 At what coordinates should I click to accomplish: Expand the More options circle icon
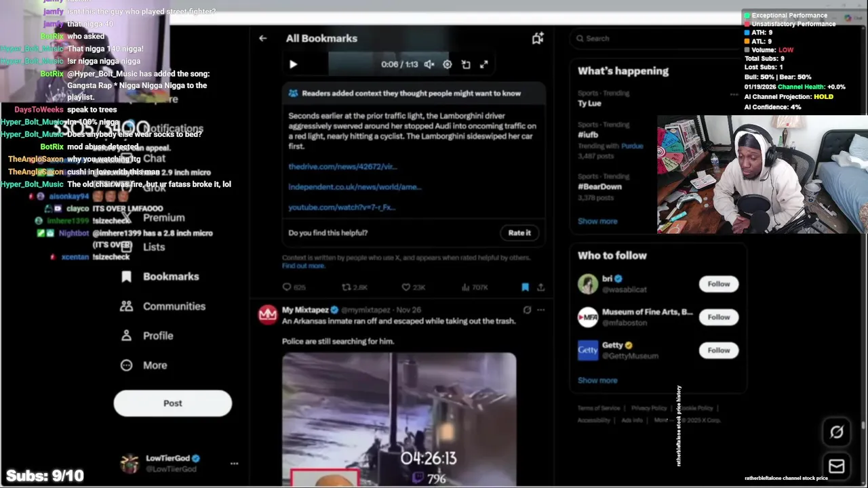click(126, 365)
